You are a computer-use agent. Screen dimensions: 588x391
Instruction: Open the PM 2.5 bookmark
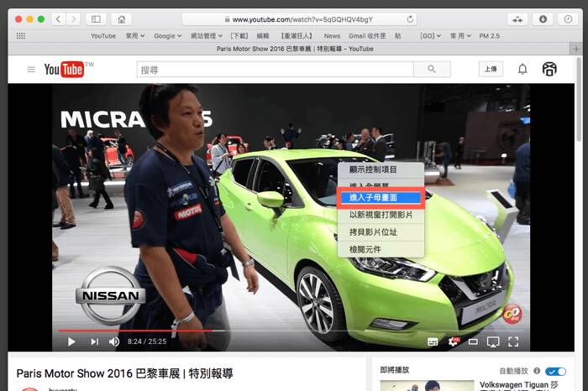click(x=490, y=36)
